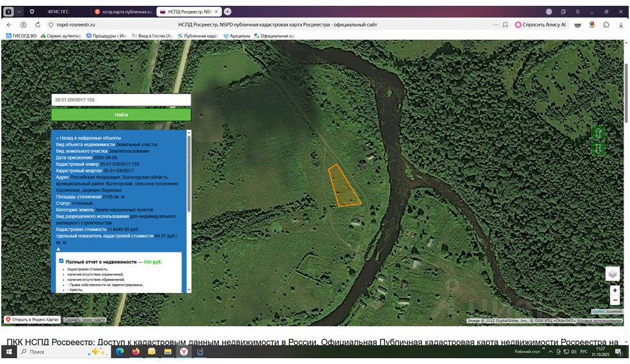Open the Yandex home icon beside the back arrow
The width and height of the screenshot is (630, 364).
(x=23, y=25)
